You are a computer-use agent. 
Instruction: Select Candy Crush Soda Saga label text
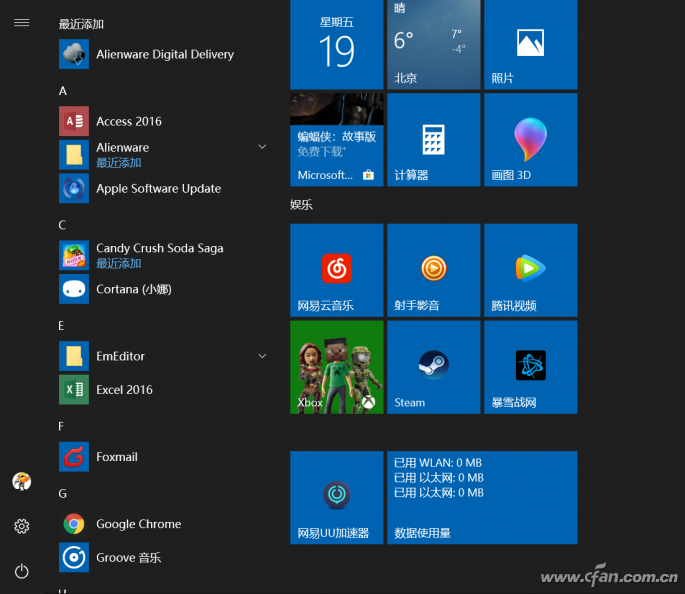pos(159,248)
